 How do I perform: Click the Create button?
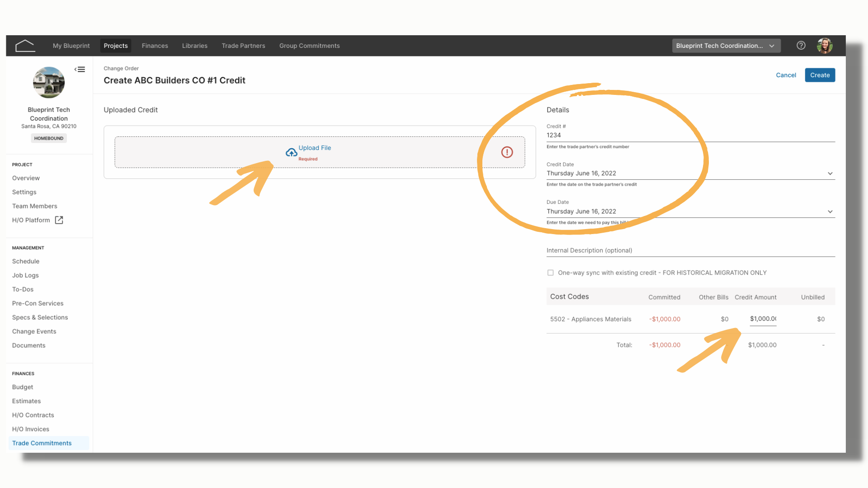click(x=820, y=75)
